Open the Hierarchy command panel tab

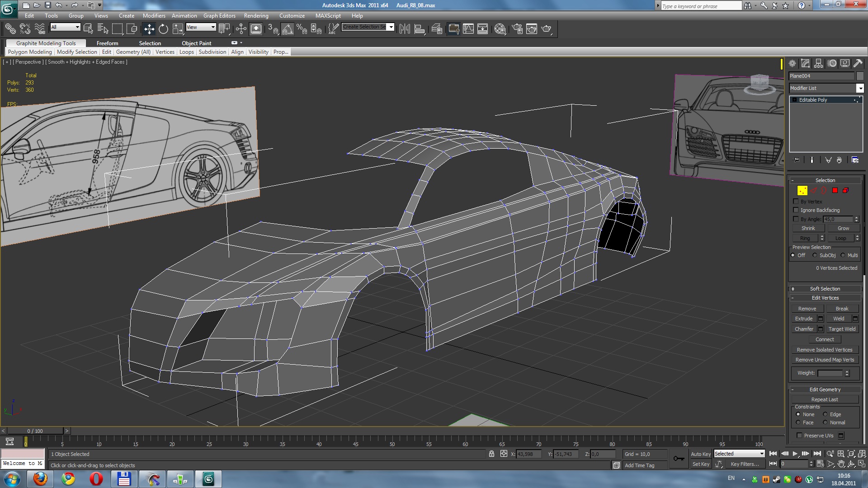[x=819, y=64]
